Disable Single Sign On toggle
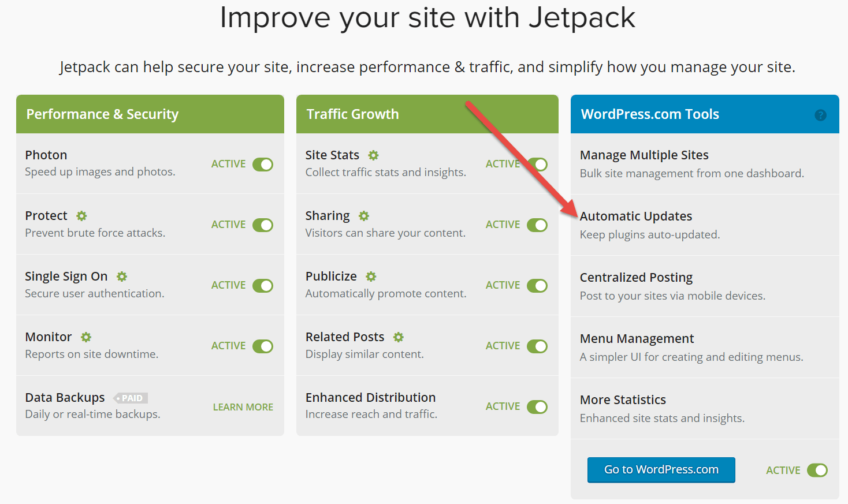The width and height of the screenshot is (848, 504). pos(263,286)
